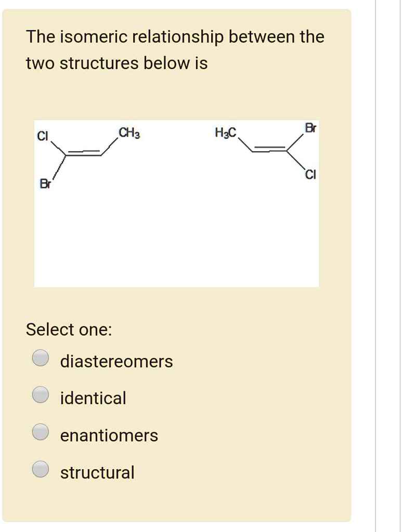Select the diastereomers radio button

point(41,357)
